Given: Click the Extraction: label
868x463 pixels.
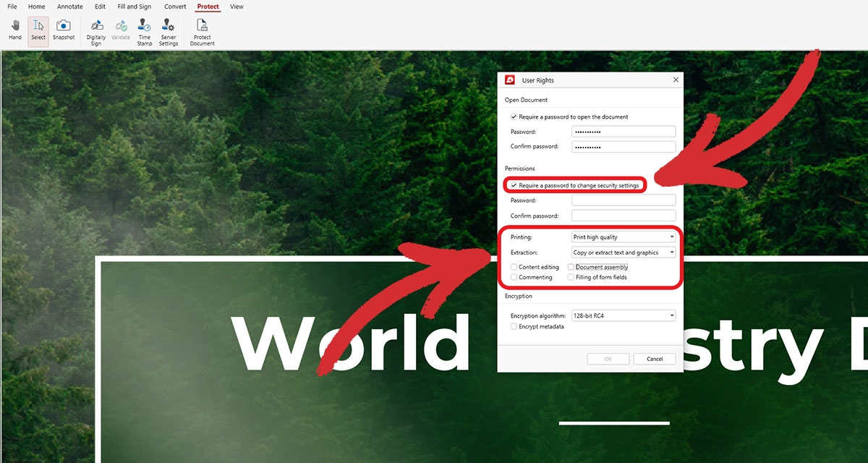Looking at the screenshot, I should 524,252.
